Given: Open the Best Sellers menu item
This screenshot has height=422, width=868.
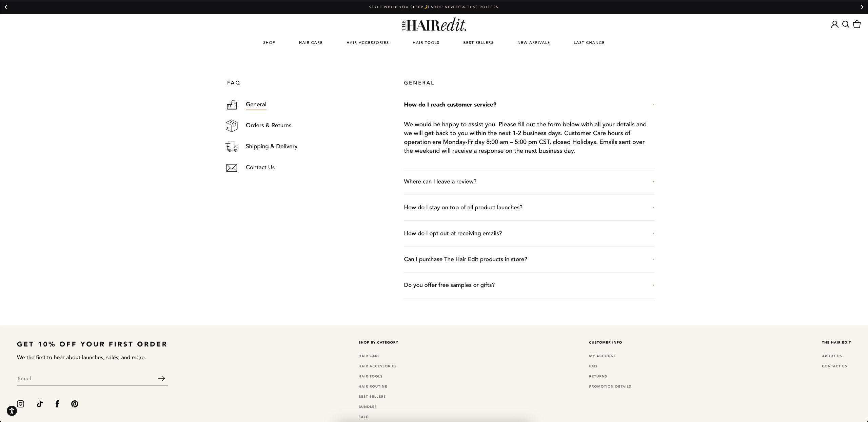Looking at the screenshot, I should pos(478,43).
